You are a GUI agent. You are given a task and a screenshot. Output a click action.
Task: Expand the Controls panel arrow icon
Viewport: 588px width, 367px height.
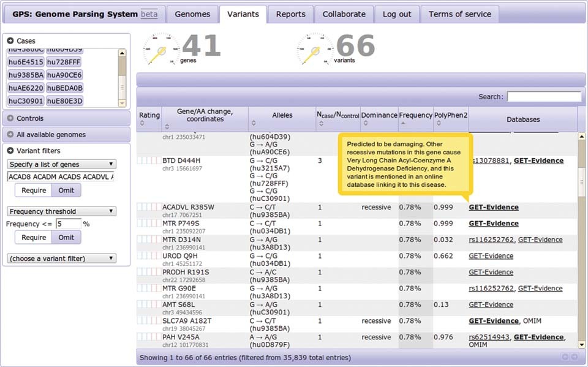pos(10,118)
